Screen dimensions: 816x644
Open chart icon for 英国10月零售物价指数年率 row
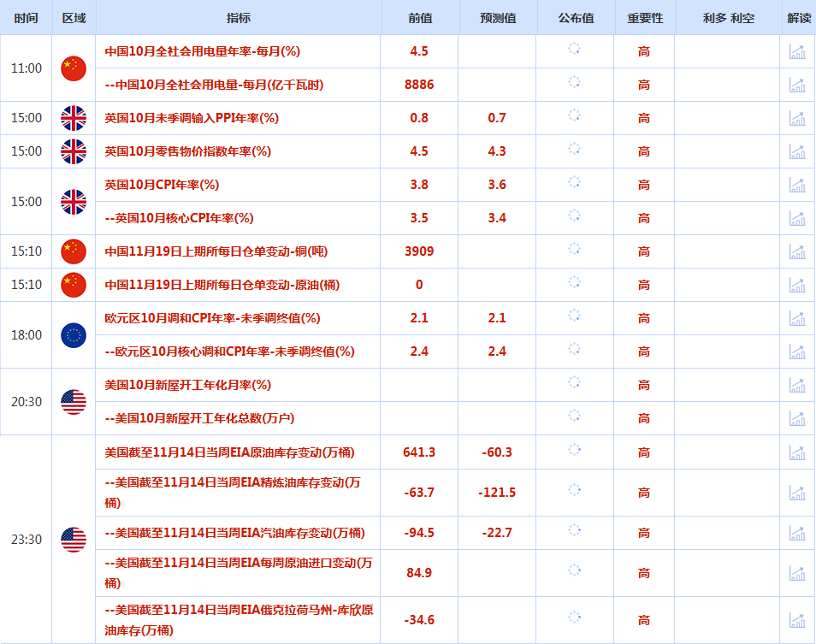(x=797, y=151)
